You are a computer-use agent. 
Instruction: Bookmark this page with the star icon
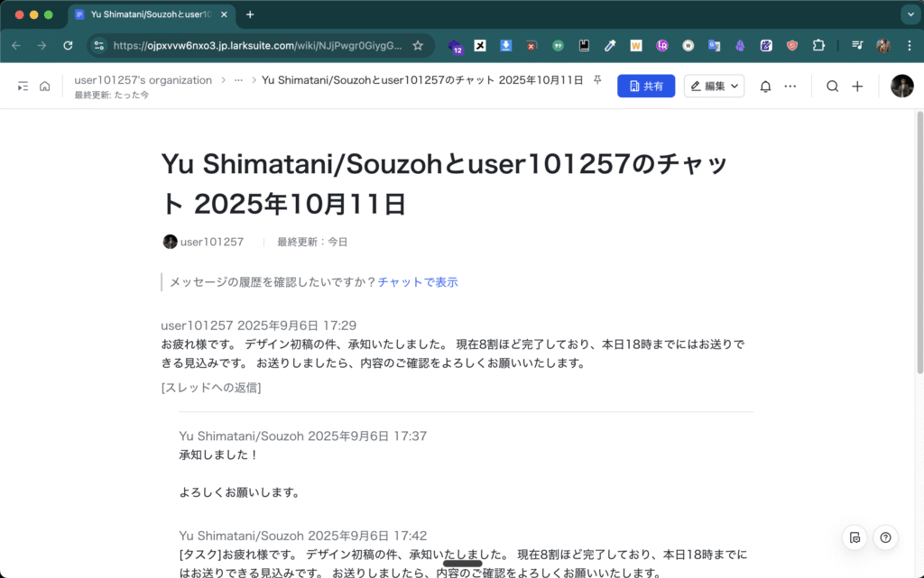(418, 45)
